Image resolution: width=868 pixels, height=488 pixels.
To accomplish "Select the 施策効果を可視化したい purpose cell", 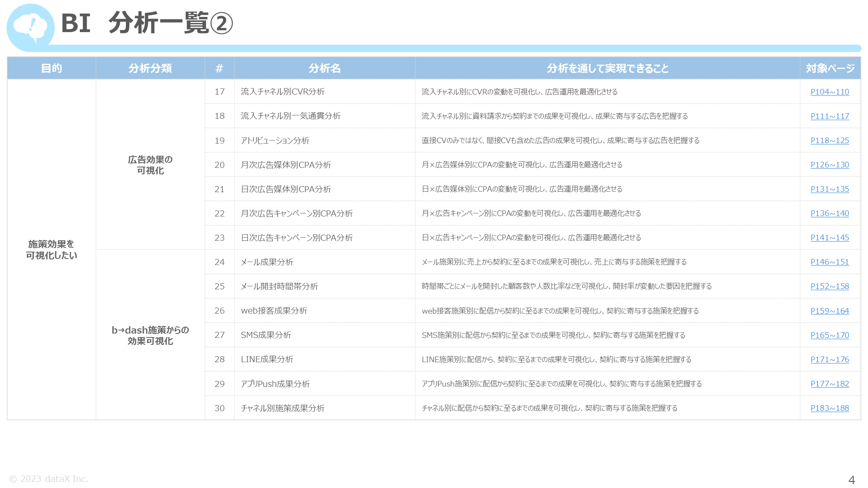I will 51,249.
